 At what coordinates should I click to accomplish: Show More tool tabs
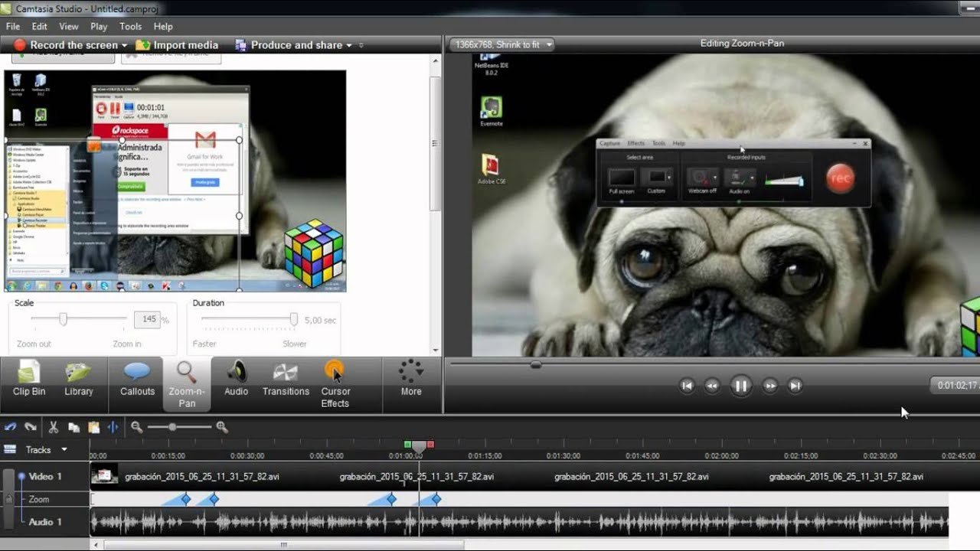click(x=411, y=379)
